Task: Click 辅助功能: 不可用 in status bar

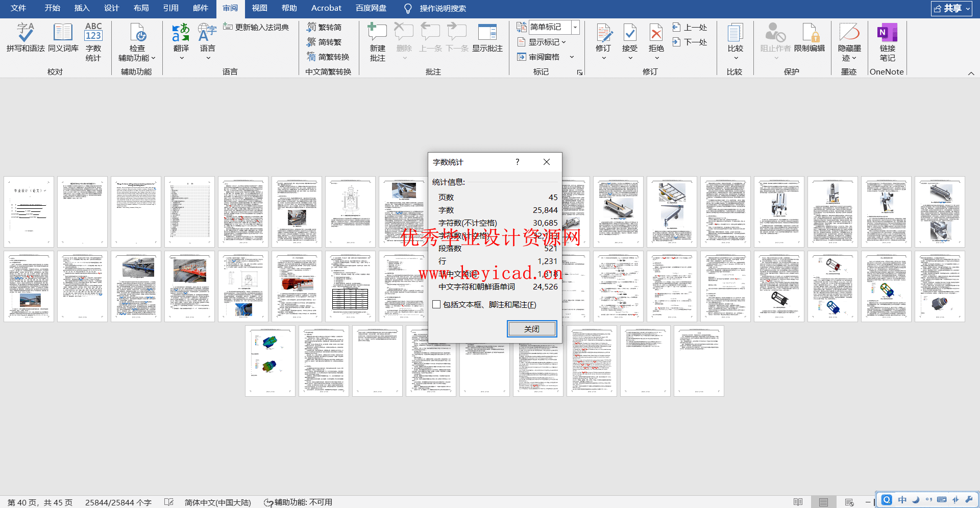Action: pos(298,502)
